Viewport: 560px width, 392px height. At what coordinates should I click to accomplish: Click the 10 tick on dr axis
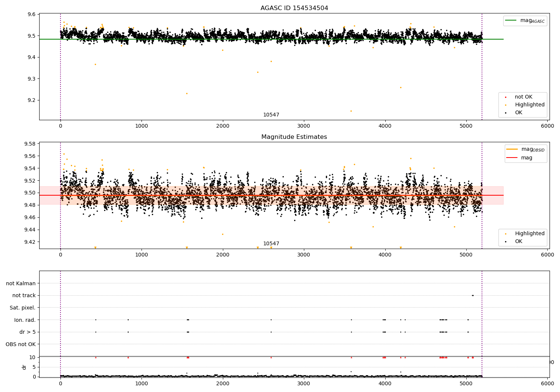pyautogui.click(x=32, y=357)
